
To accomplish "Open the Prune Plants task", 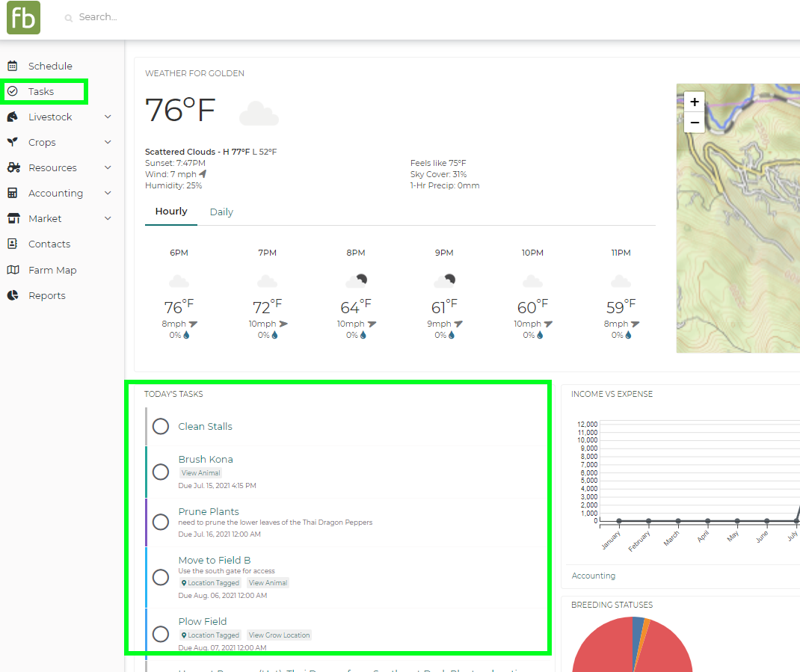I will tap(209, 511).
